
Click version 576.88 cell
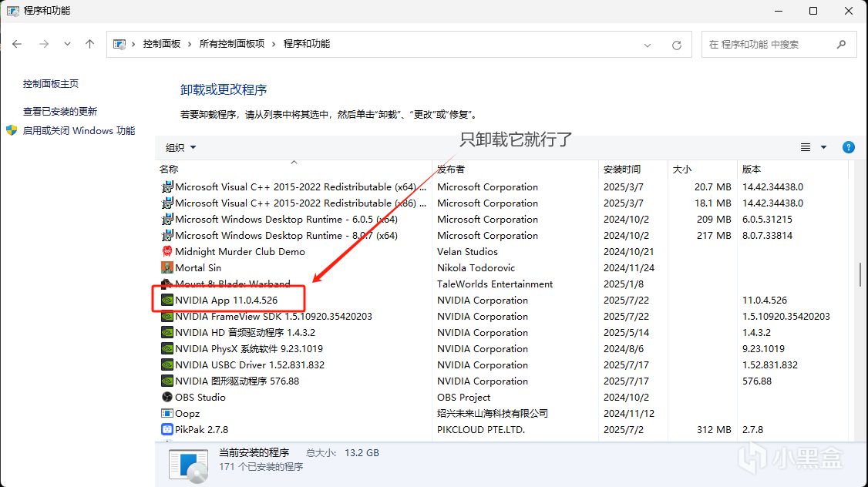(757, 381)
